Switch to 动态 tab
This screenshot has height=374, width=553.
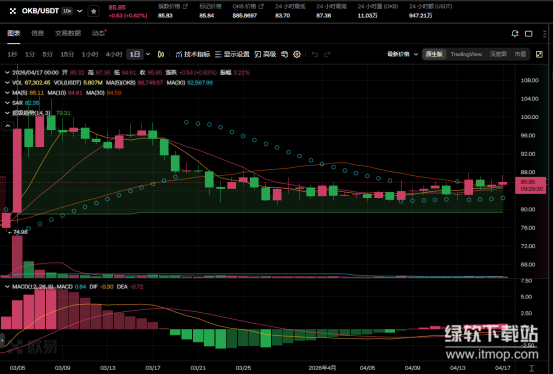click(x=98, y=33)
